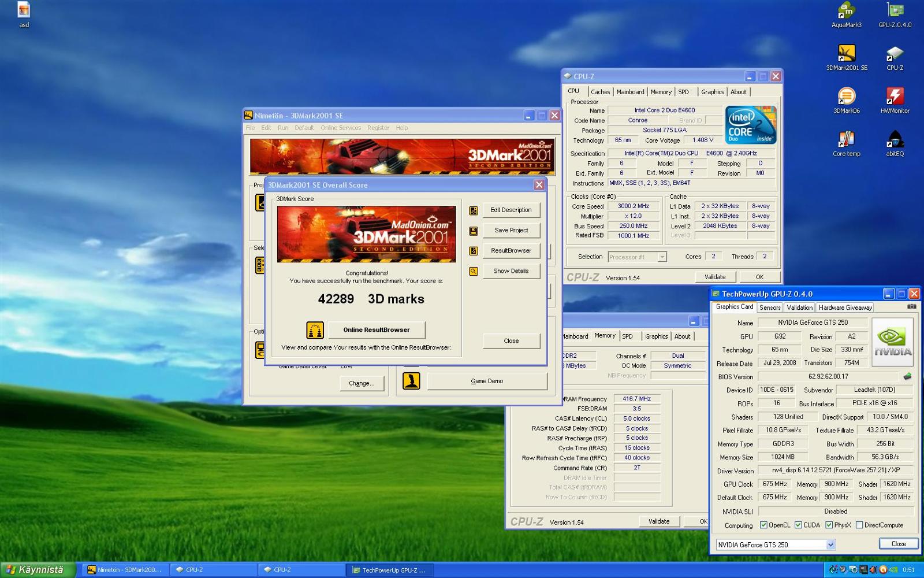This screenshot has height=578, width=924.
Task: Click the GPU name field NVIDIA GeForce GTS 250
Action: click(x=813, y=323)
